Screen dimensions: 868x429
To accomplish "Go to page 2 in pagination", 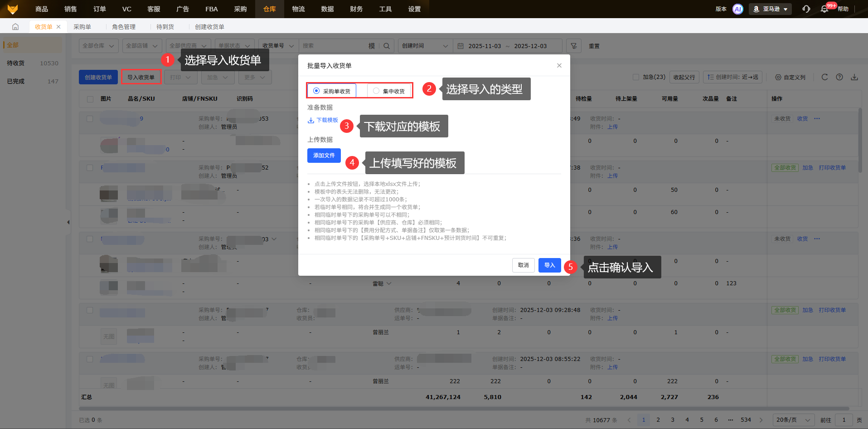I will (x=658, y=420).
